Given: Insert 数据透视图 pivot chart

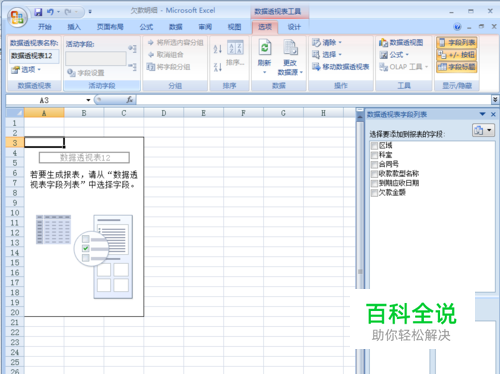Looking at the screenshot, I should [401, 43].
